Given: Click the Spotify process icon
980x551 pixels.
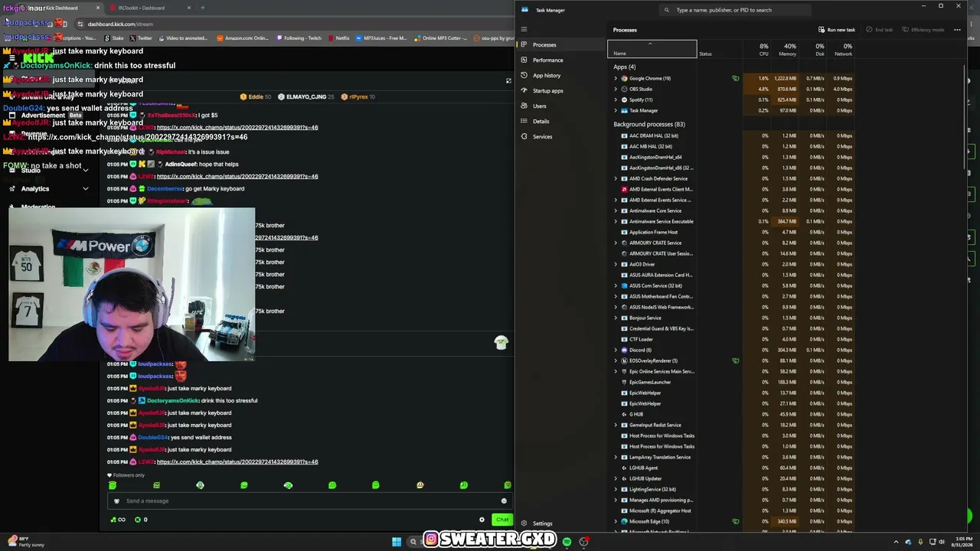Looking at the screenshot, I should coord(624,99).
